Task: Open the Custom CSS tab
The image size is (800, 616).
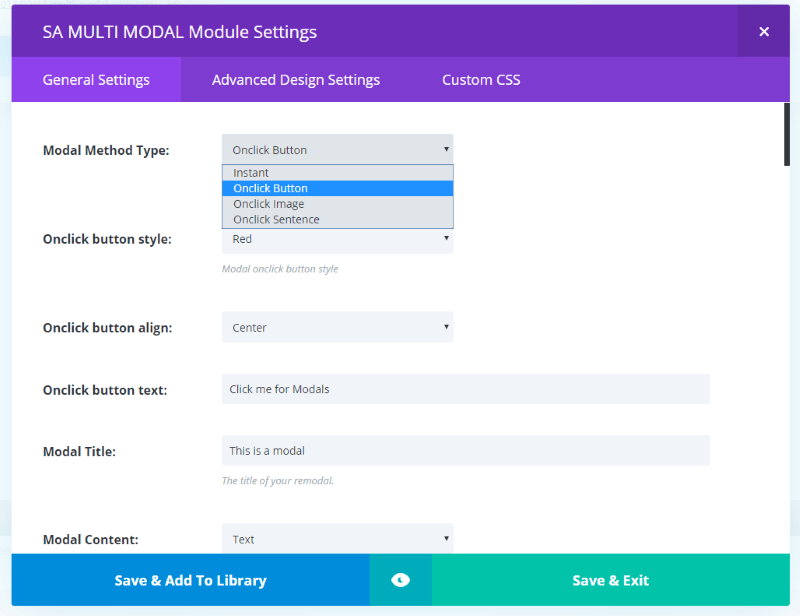Action: click(x=481, y=80)
